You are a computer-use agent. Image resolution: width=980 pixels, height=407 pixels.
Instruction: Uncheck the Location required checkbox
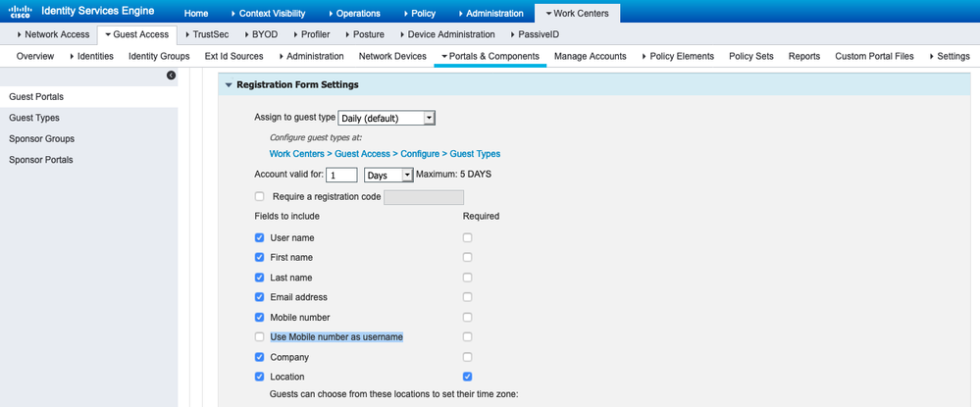pos(468,377)
